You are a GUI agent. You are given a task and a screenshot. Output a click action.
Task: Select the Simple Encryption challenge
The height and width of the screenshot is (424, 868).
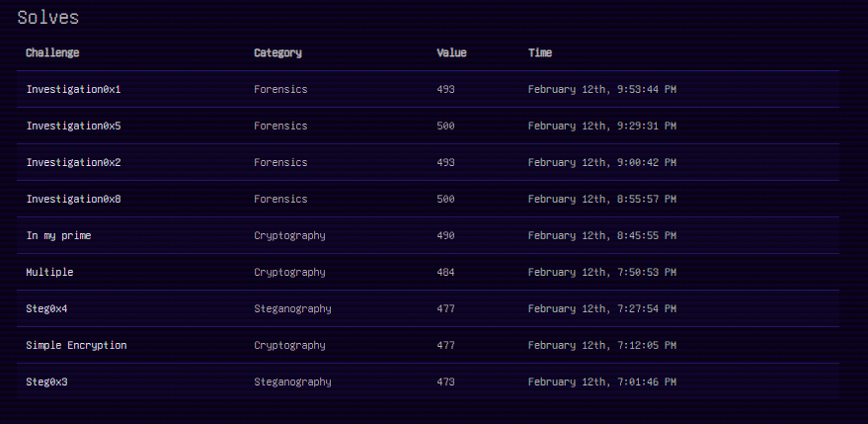76,346
